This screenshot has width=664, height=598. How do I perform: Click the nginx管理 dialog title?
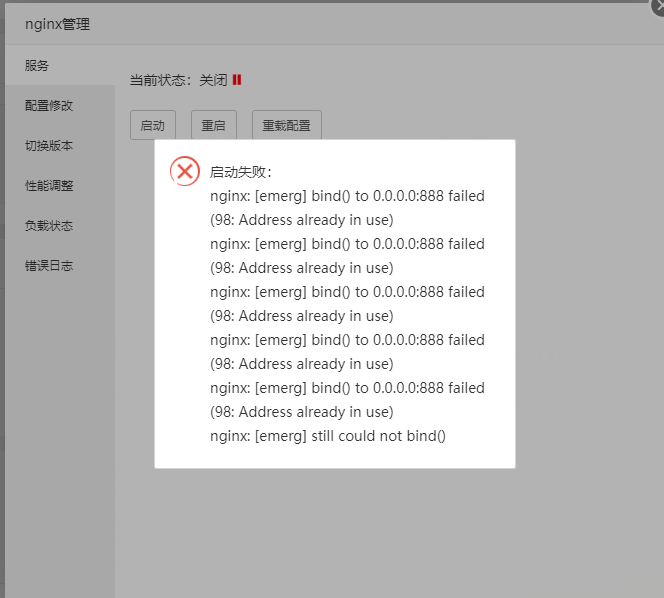tap(58, 24)
